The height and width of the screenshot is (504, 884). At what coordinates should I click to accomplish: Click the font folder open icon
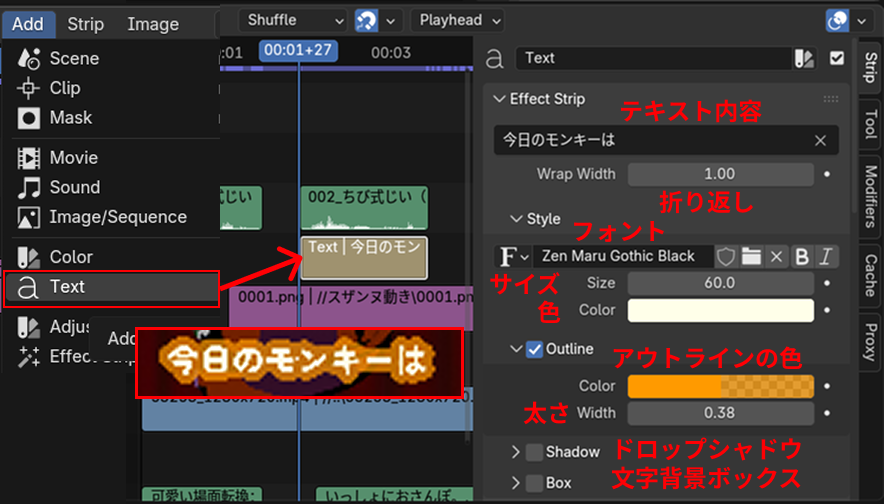(x=751, y=257)
